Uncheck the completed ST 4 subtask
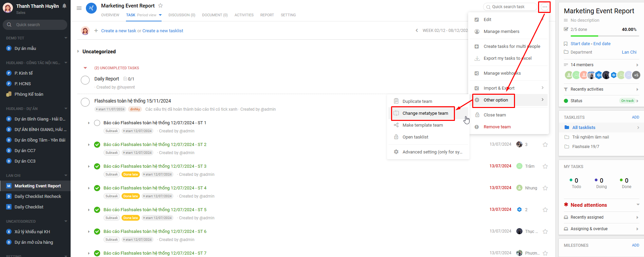644x257 pixels. pyautogui.click(x=97, y=188)
